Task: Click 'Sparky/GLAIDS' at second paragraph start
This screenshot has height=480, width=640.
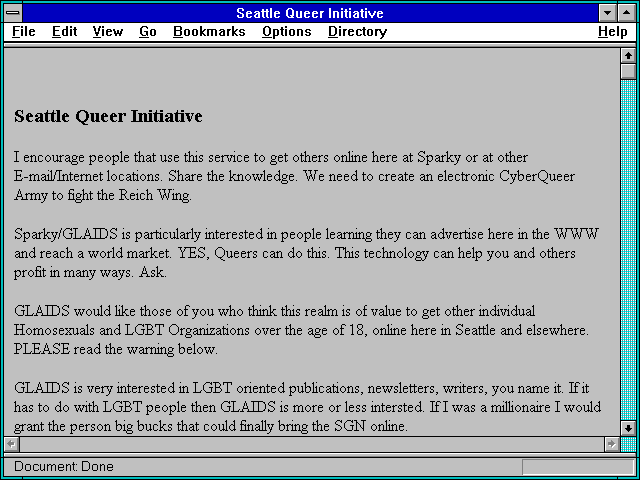Action: (66, 235)
